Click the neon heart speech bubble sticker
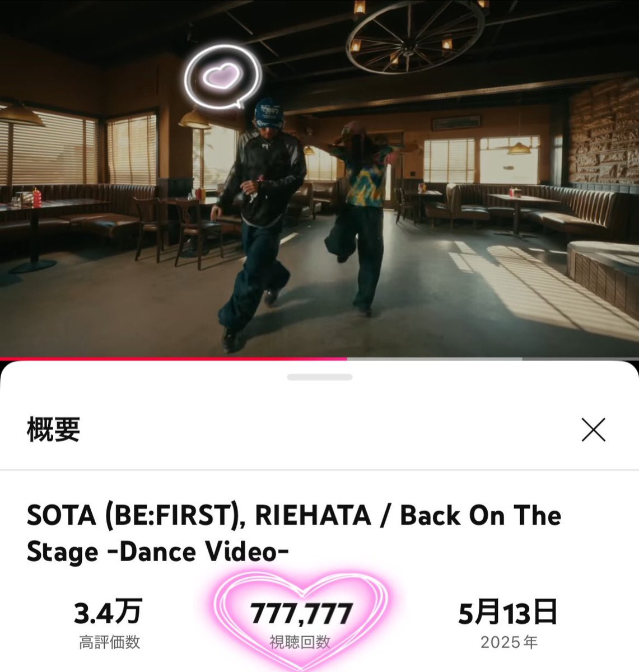 (x=223, y=77)
